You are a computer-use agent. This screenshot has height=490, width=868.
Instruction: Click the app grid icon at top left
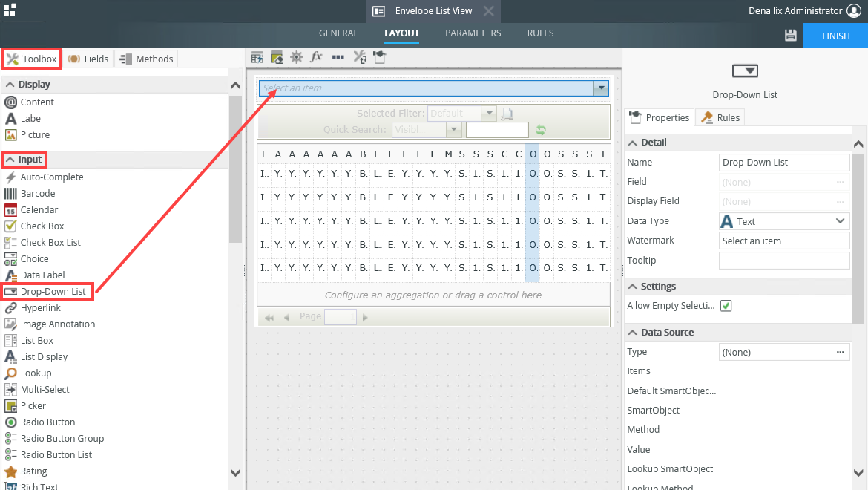tap(10, 10)
